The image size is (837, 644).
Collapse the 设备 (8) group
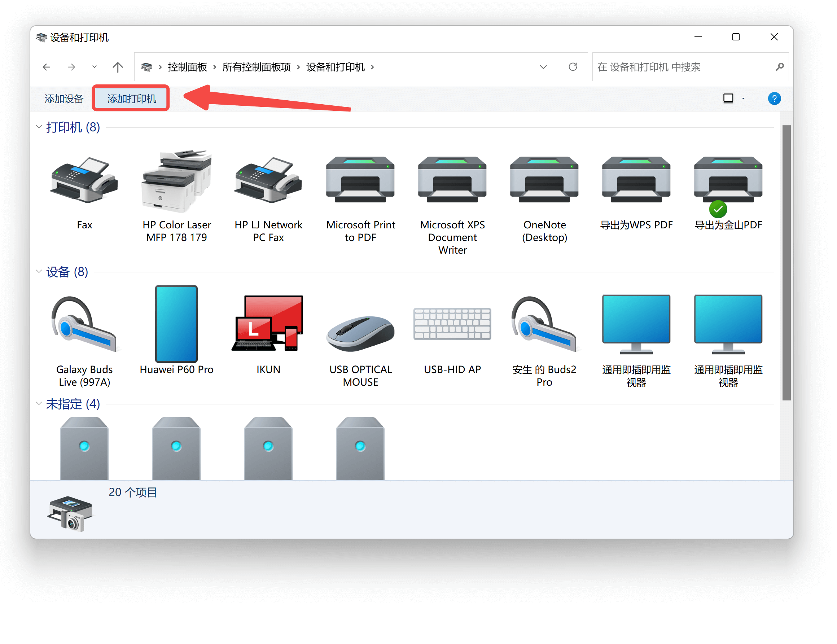click(39, 272)
